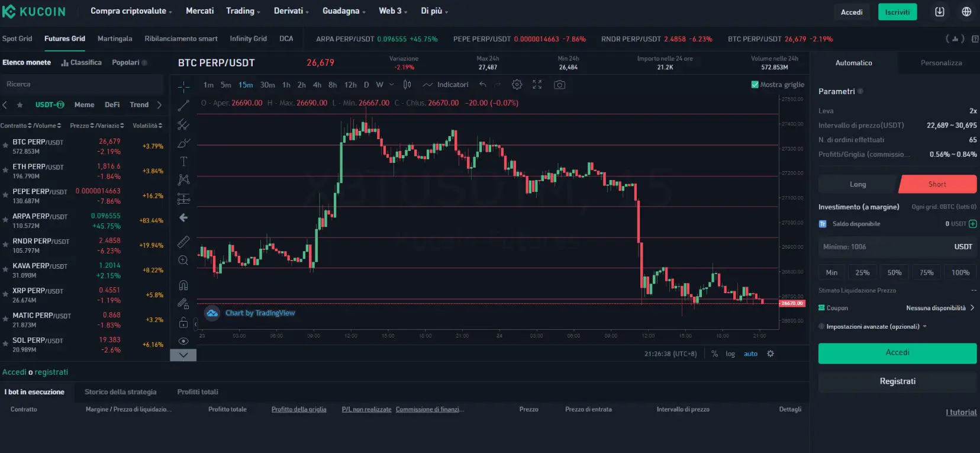
Task: Open more timeframes dropdown after W
Action: click(x=391, y=85)
